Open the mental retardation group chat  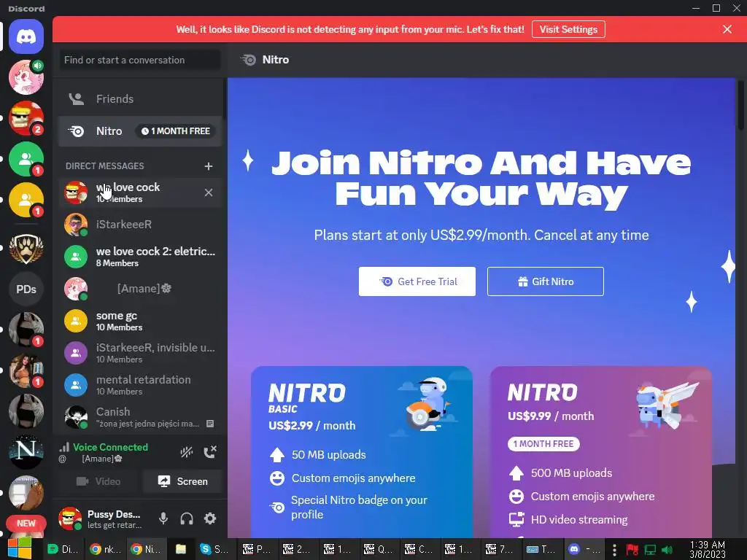139,385
